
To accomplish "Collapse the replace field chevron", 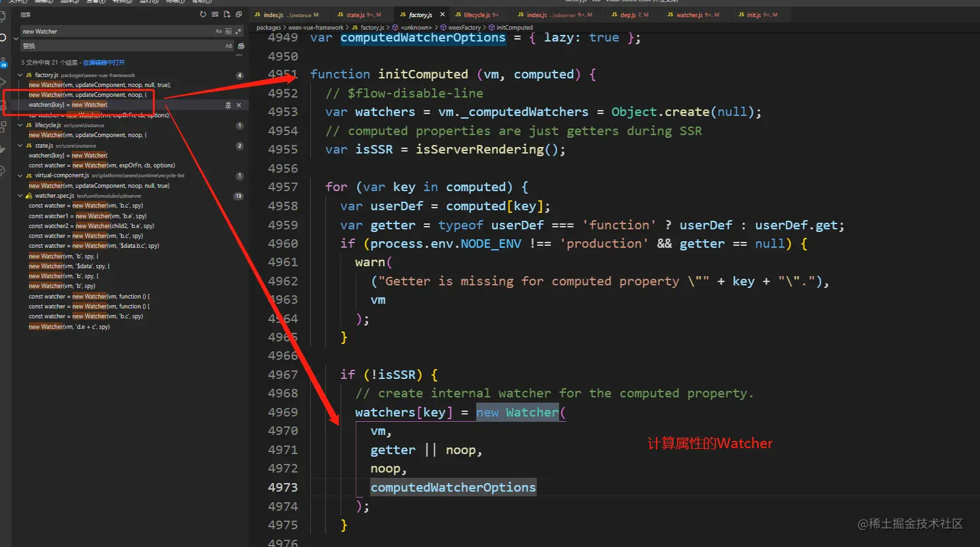I will 16,38.
